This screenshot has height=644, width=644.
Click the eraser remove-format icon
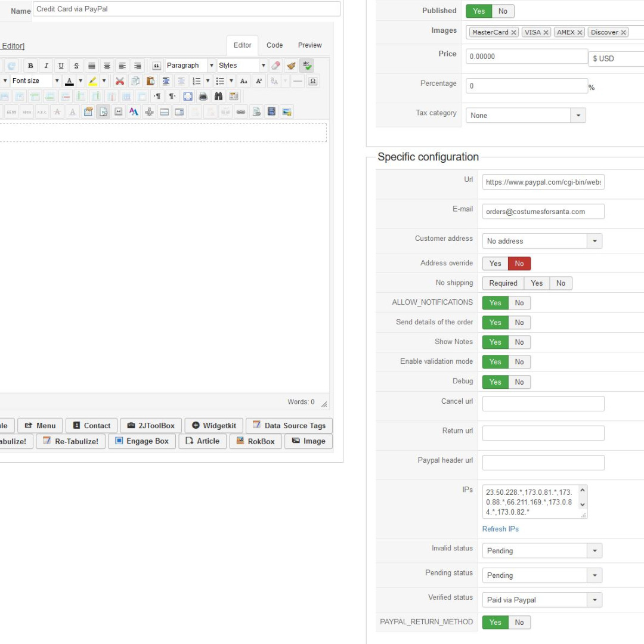pyautogui.click(x=276, y=66)
